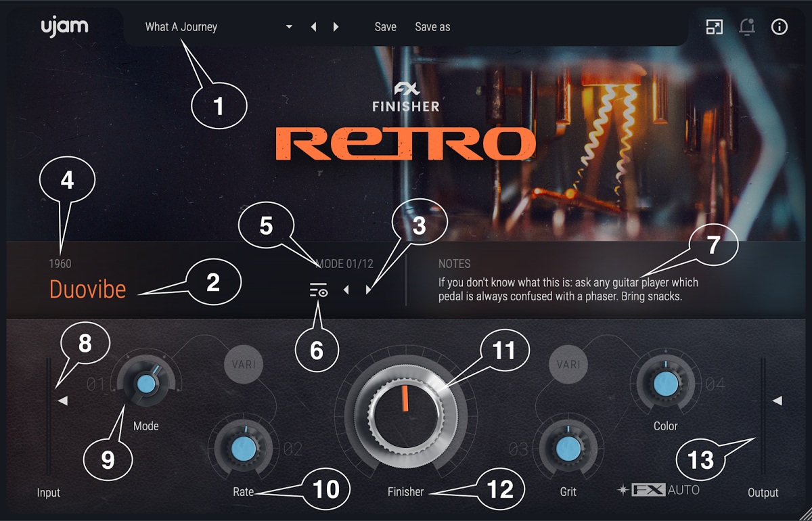Toggle the VARI button near the Grit knob

click(x=567, y=363)
